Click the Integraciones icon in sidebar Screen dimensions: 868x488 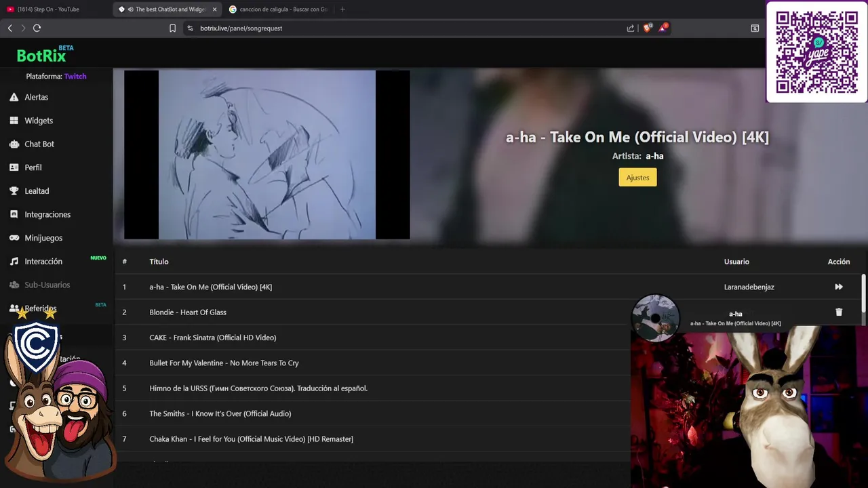click(x=14, y=214)
